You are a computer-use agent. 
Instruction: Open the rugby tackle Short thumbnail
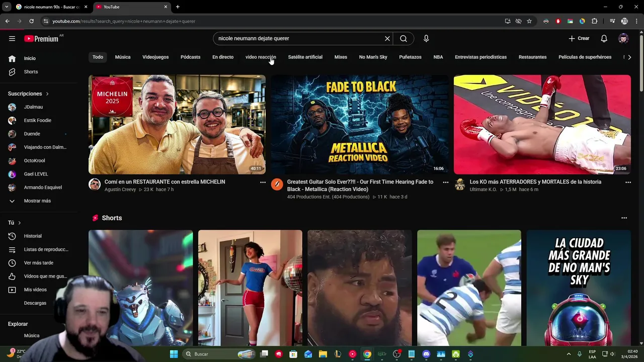pyautogui.click(x=469, y=288)
